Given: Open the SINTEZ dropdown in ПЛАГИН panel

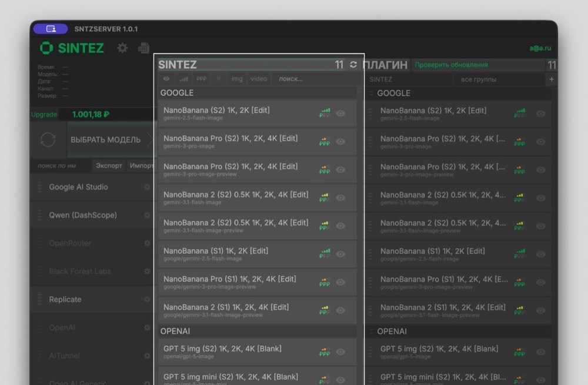Looking at the screenshot, I should point(409,79).
